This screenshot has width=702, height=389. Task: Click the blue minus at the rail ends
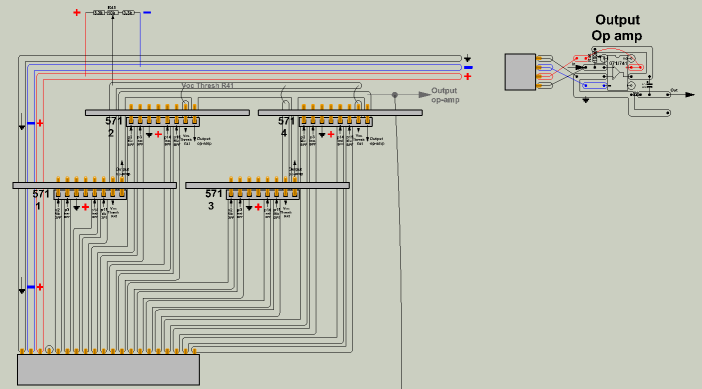point(468,68)
